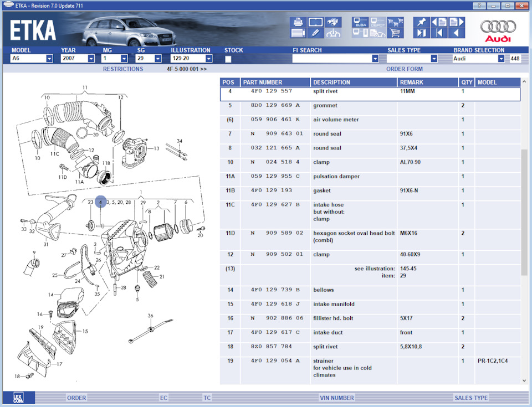Open the shopping cart icon
532x407 pixels.
(395, 33)
